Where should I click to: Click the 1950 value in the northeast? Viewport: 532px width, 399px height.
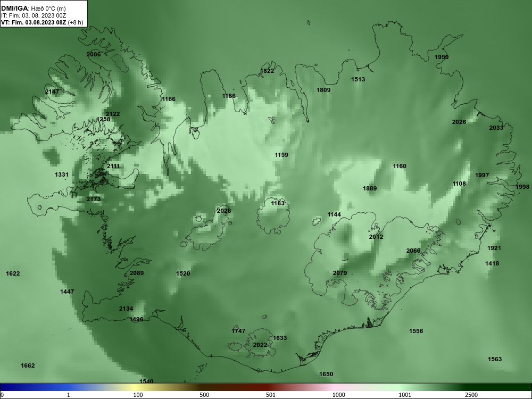click(x=442, y=57)
